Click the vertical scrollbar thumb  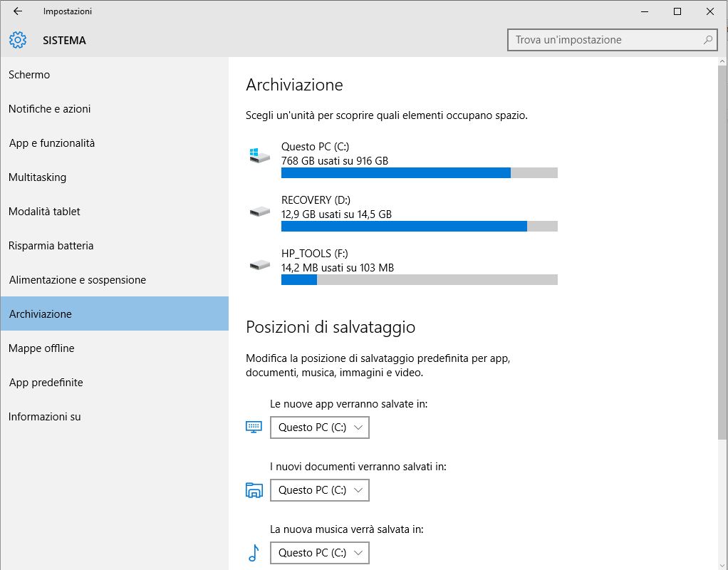pyautogui.click(x=722, y=249)
